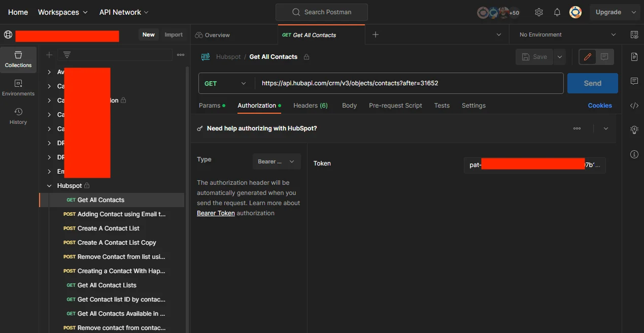
Task: Open the Pre-request Script tab
Action: 395,106
